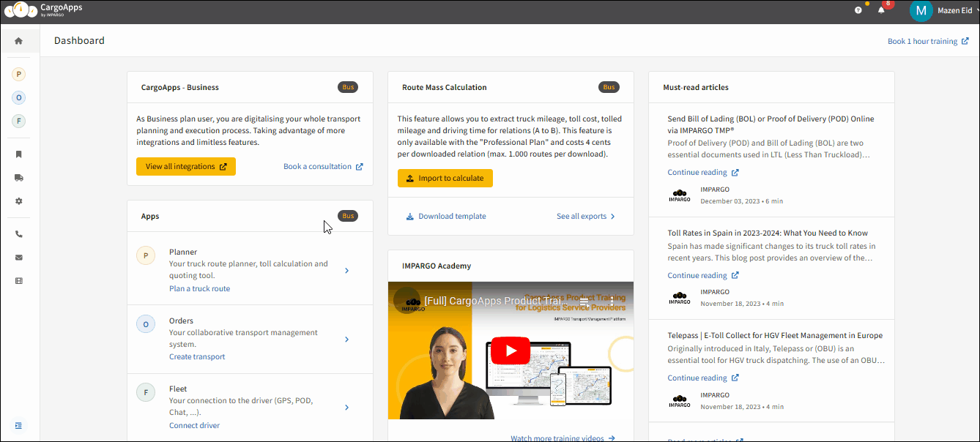Click the Download template link
Screen dimensions: 980x442
coord(446,217)
